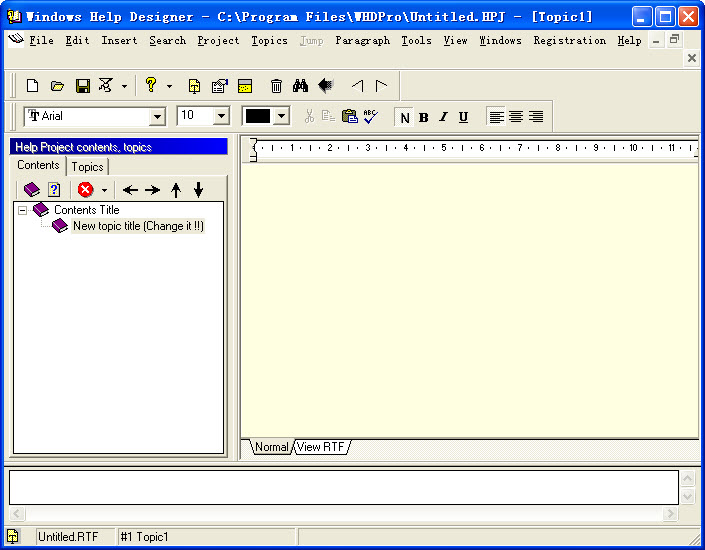Save the project with the floppy disk icon

(x=83, y=85)
